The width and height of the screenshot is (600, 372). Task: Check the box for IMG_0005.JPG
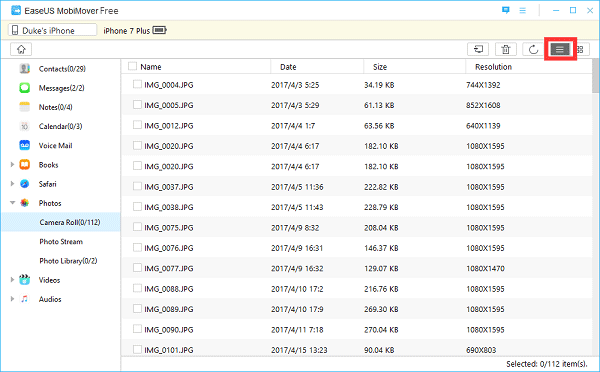coord(137,104)
